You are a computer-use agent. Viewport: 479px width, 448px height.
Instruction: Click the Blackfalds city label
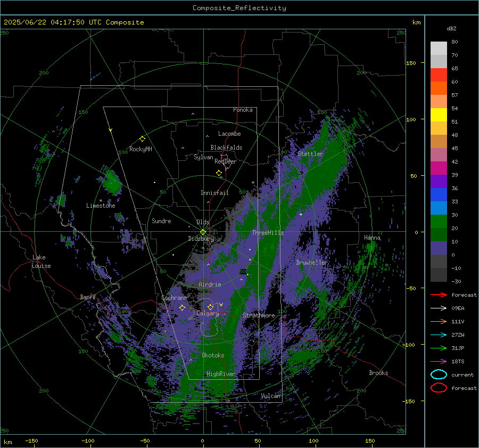[x=226, y=148]
